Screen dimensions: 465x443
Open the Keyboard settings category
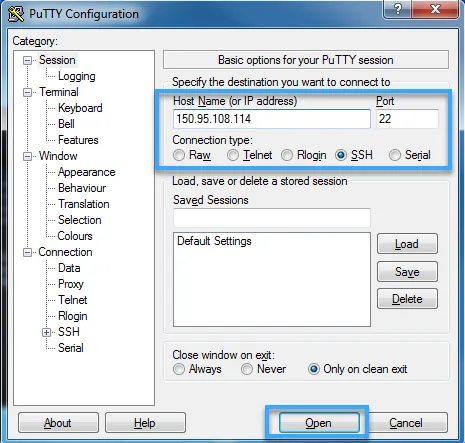click(80, 108)
